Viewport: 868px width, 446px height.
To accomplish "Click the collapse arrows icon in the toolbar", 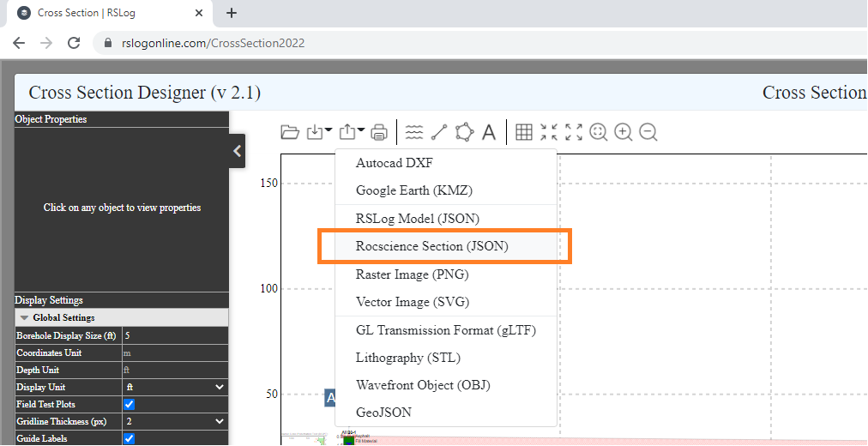I will [549, 132].
